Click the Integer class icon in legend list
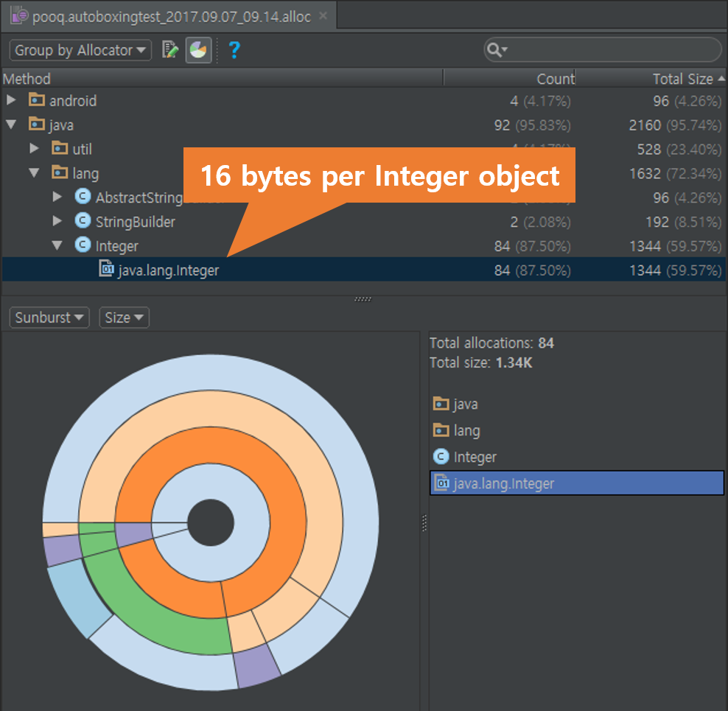This screenshot has height=711, width=728. click(441, 457)
